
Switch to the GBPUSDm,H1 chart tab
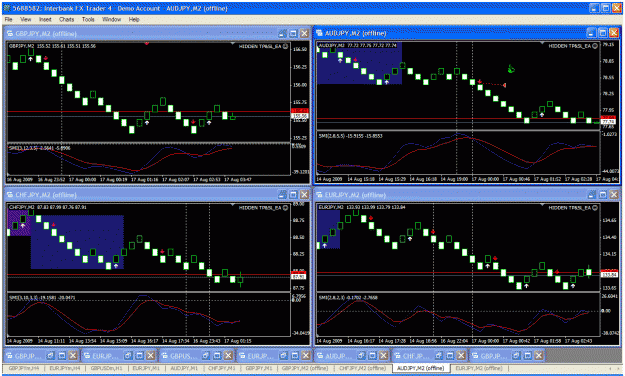(106, 368)
